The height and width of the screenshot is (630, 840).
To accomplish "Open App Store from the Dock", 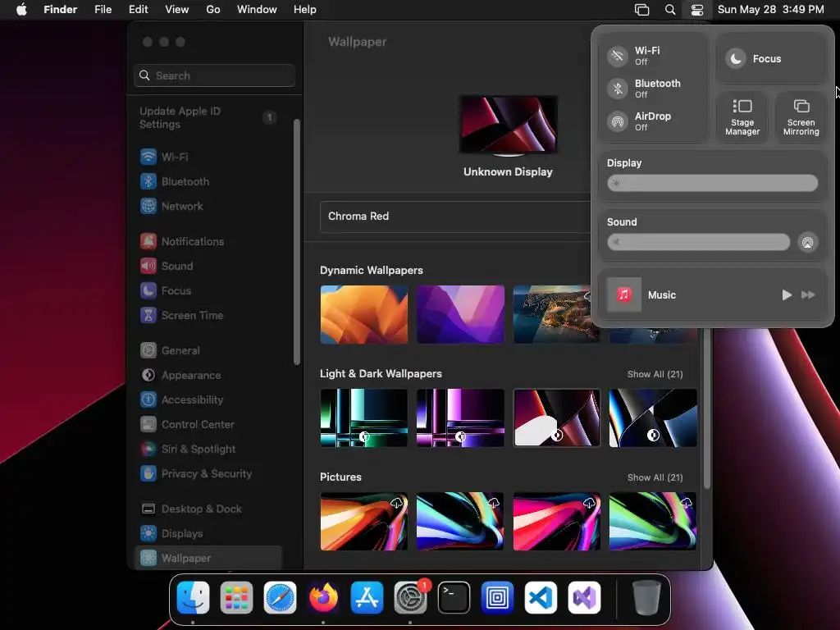I will 367,597.
